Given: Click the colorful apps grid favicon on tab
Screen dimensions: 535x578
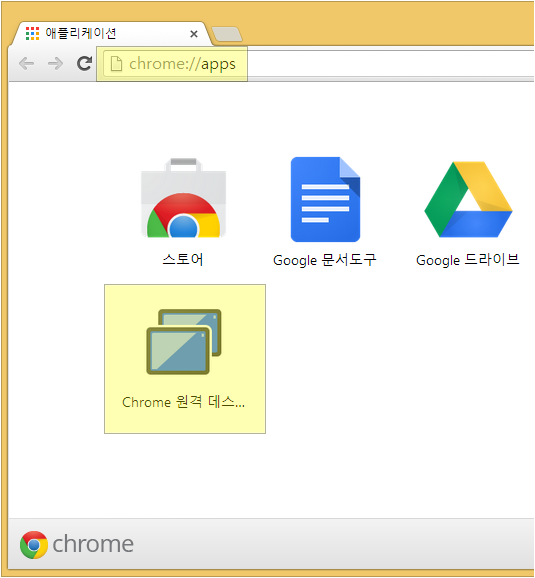Looking at the screenshot, I should pyautogui.click(x=32, y=34).
